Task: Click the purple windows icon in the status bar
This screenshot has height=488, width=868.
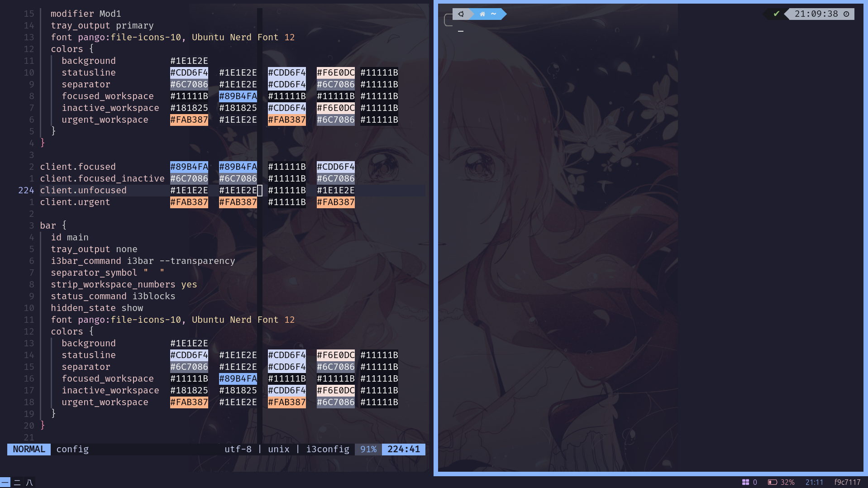Action: tap(745, 482)
